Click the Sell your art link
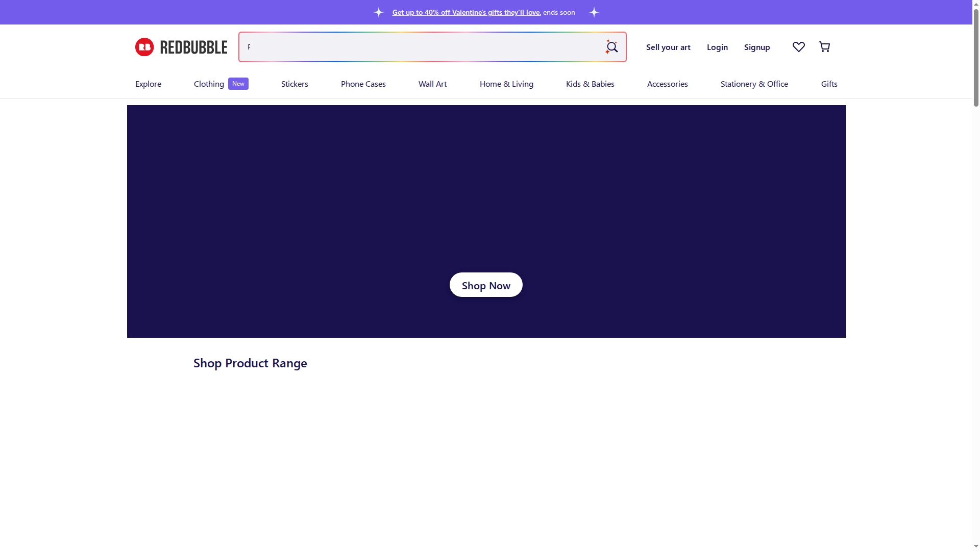Screen dimensions: 980x551 (669, 47)
